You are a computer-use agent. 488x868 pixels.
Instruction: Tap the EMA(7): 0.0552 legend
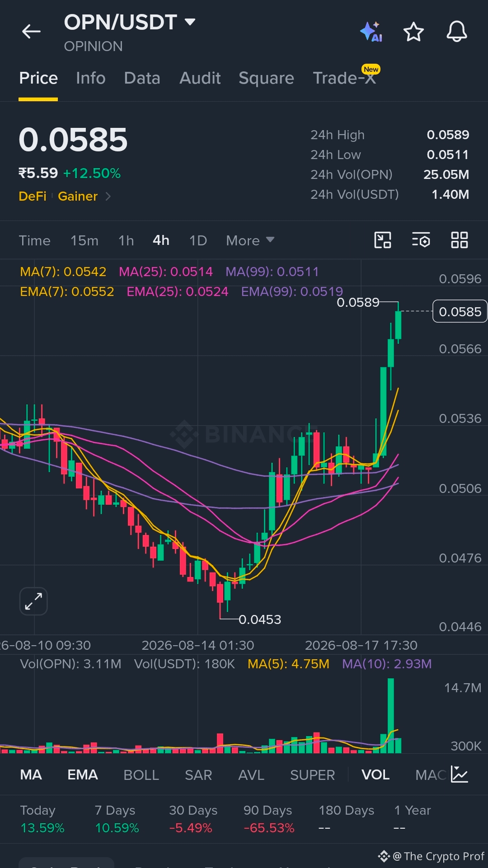67,291
